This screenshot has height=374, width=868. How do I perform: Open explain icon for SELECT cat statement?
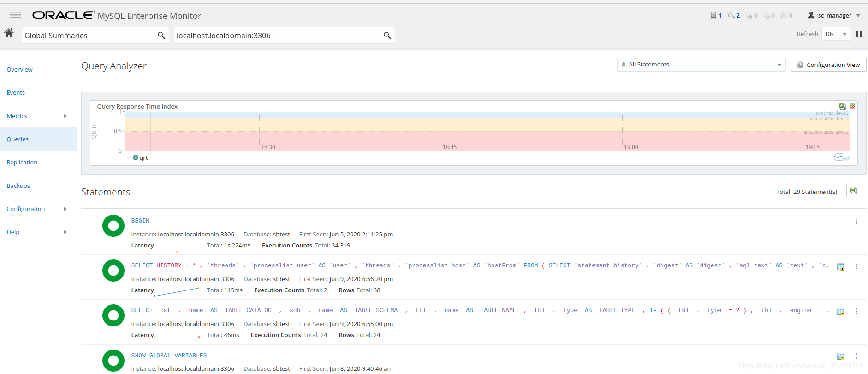click(841, 312)
